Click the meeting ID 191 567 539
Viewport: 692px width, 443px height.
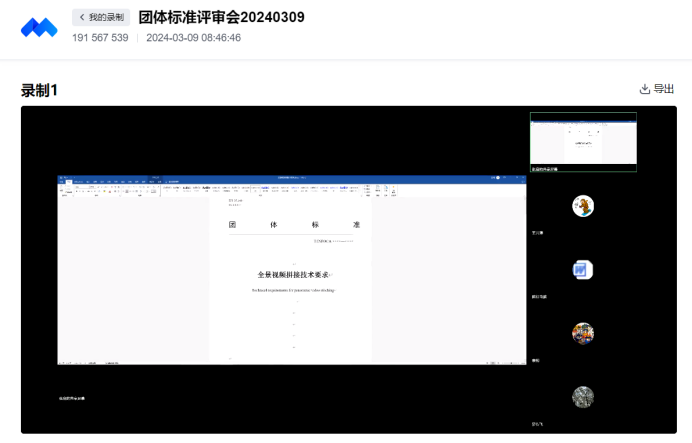point(100,38)
